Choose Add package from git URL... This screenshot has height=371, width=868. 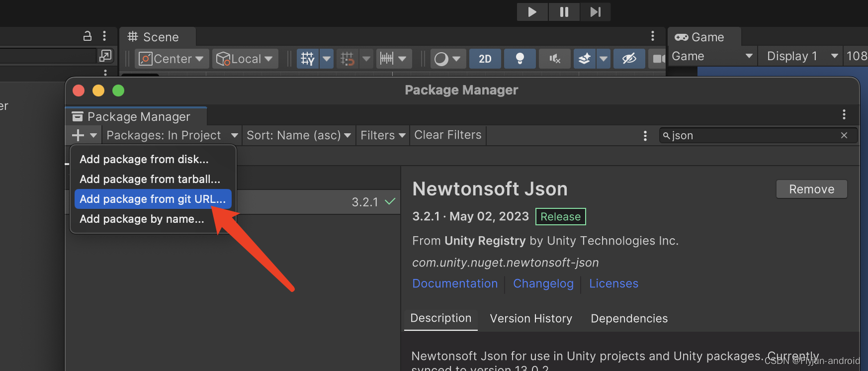click(153, 199)
